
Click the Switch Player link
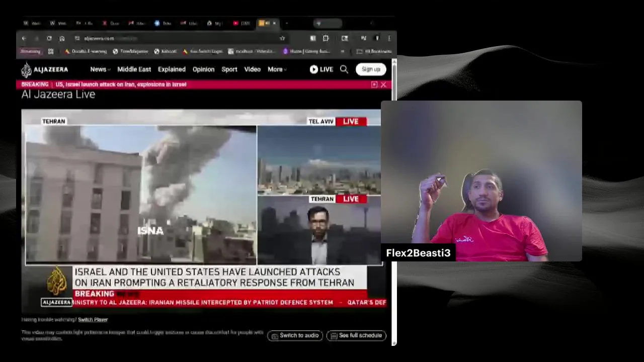click(93, 320)
